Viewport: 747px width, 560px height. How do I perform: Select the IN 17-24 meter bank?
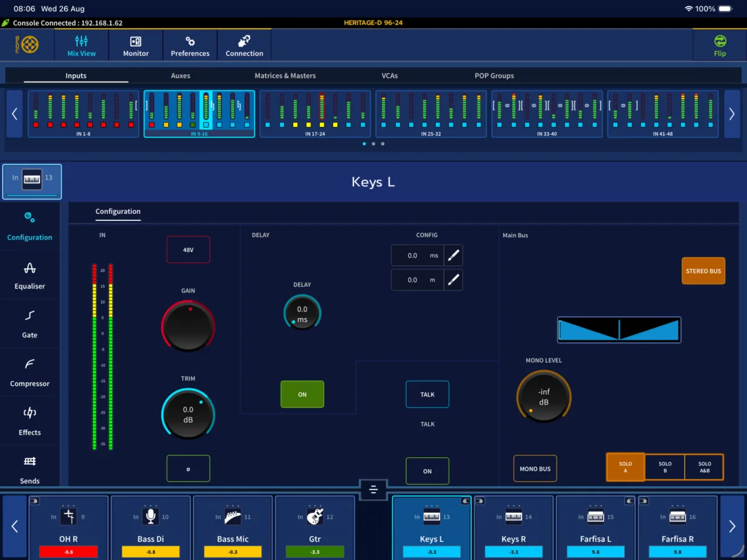pos(315,114)
